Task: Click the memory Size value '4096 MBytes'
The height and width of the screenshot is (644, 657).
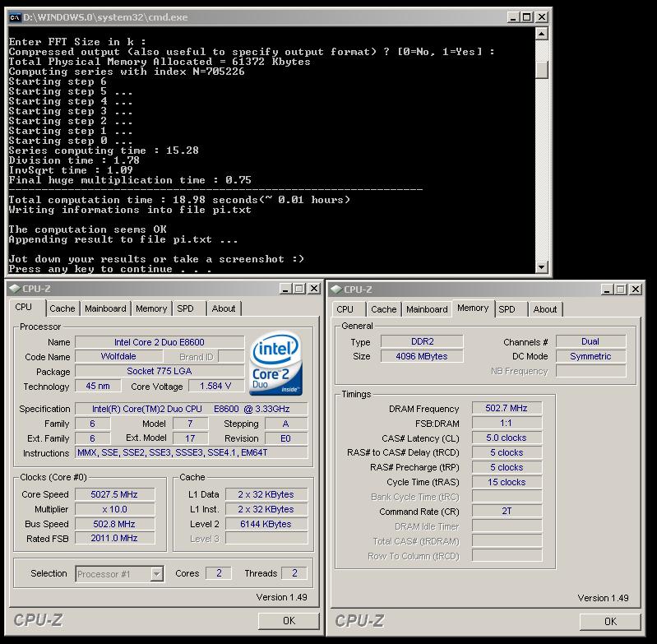Action: point(422,356)
